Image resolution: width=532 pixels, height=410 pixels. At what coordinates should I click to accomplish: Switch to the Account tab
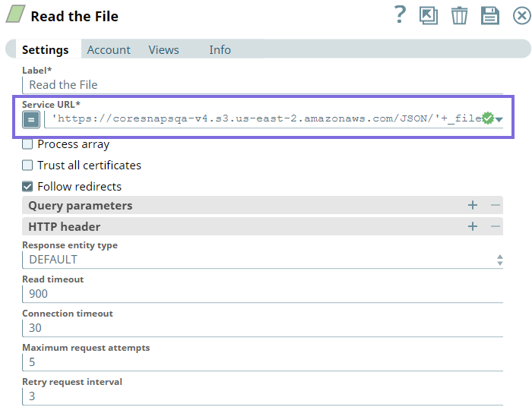pos(109,50)
